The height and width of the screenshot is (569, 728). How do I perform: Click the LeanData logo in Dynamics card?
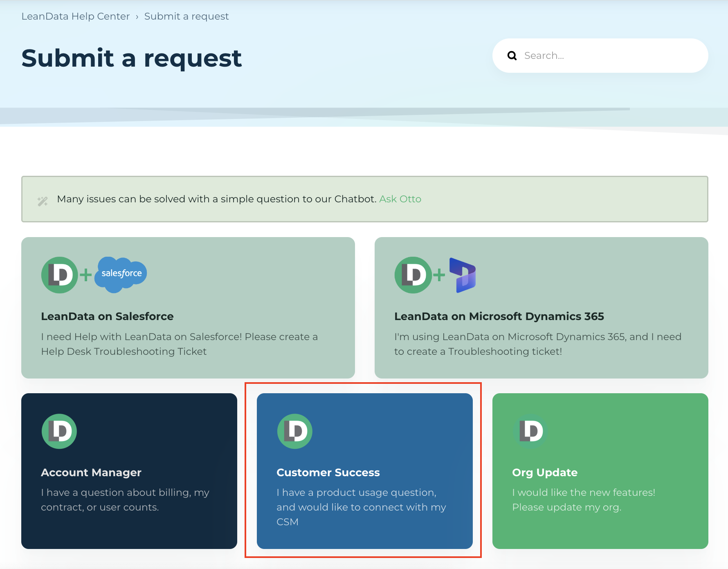tap(413, 275)
